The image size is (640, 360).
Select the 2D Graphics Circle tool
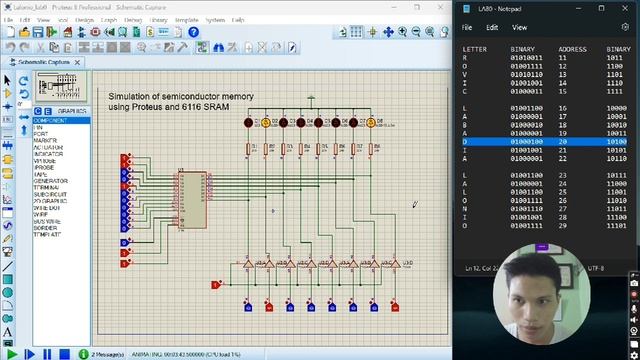[7, 293]
